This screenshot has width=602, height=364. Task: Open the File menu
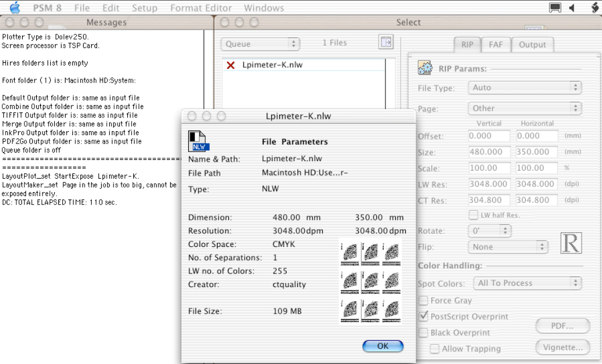click(x=82, y=8)
